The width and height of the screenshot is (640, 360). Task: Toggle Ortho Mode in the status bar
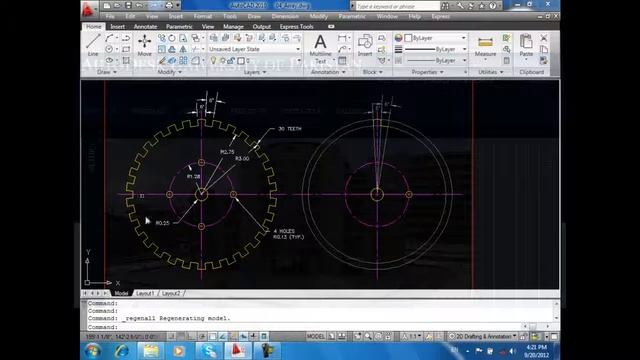pos(191,336)
